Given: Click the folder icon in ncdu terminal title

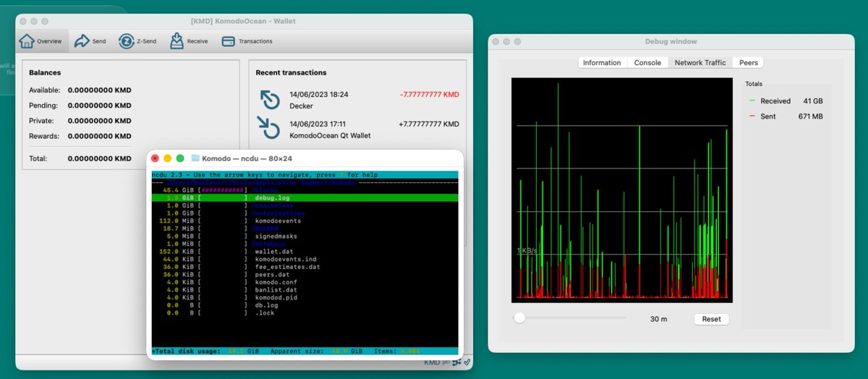Looking at the screenshot, I should coord(195,158).
